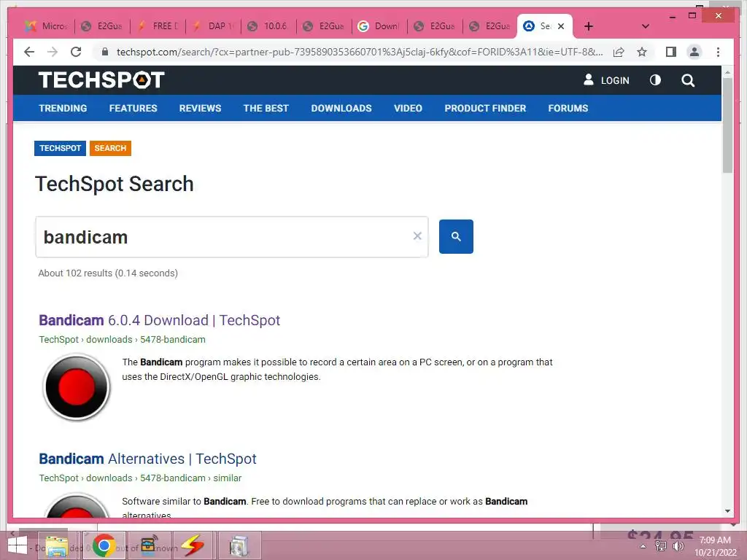Screen dimensions: 747x560
Task: Open the lightning bolt DAP taskbar icon
Action: (x=193, y=545)
